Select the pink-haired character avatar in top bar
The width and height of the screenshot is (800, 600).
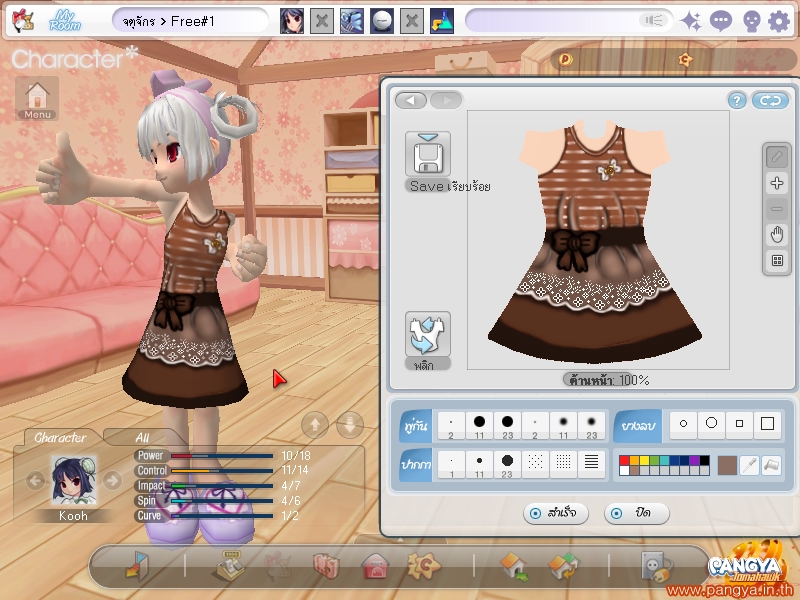[292, 21]
